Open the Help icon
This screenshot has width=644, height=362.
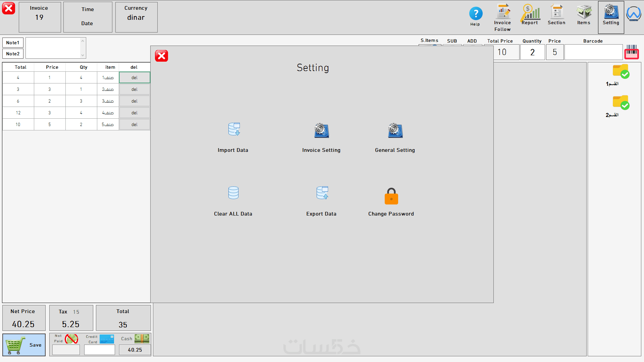click(475, 14)
